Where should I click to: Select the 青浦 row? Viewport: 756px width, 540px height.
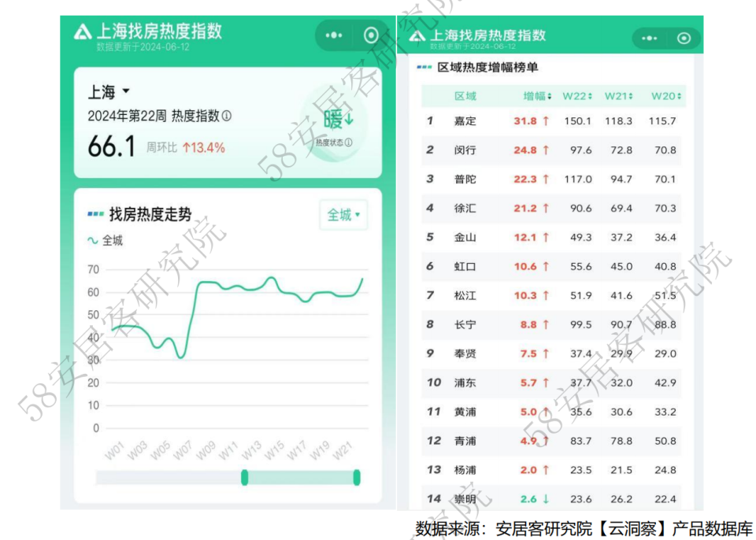(x=551, y=441)
